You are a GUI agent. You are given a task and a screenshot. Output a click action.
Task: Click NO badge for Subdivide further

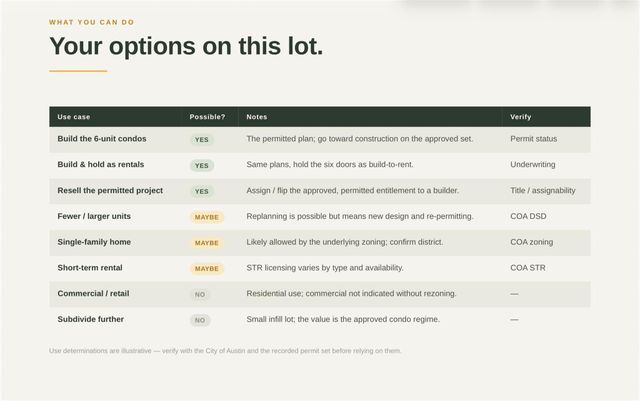[200, 320]
